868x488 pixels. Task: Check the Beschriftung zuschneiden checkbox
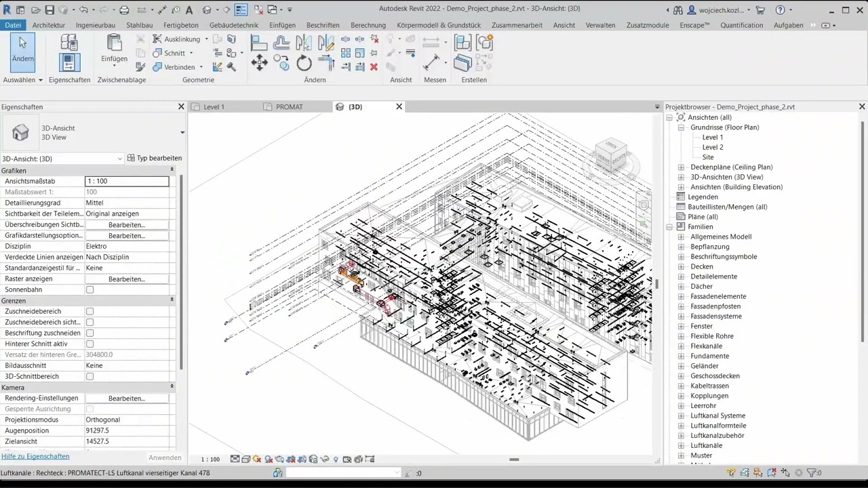pyautogui.click(x=90, y=333)
